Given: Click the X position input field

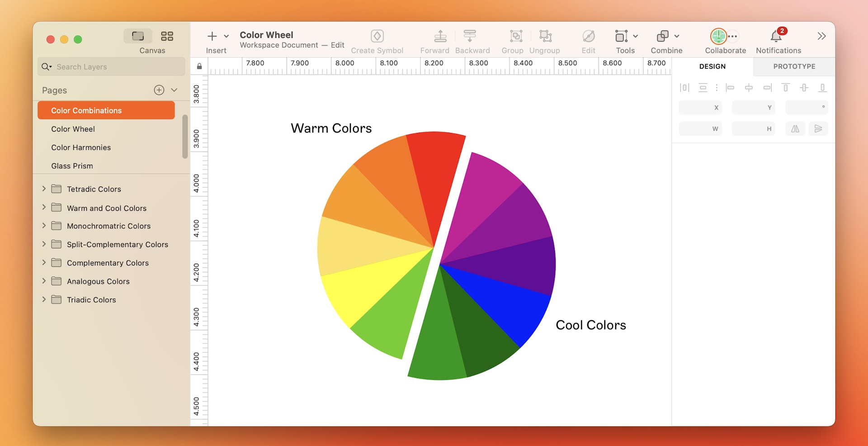Looking at the screenshot, I should point(700,108).
